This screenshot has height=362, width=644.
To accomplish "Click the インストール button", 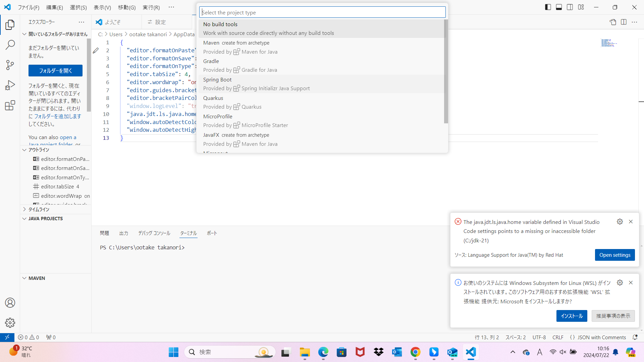I will click(x=572, y=316).
